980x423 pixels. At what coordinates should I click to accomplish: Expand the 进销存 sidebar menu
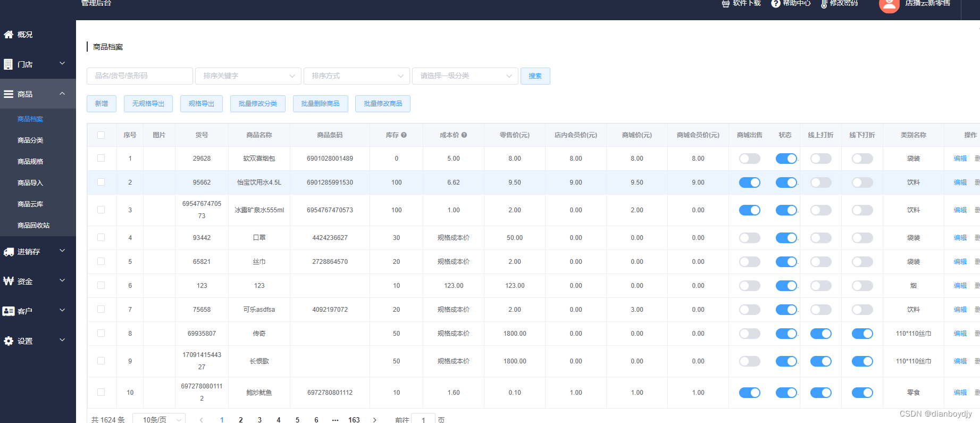click(x=62, y=251)
